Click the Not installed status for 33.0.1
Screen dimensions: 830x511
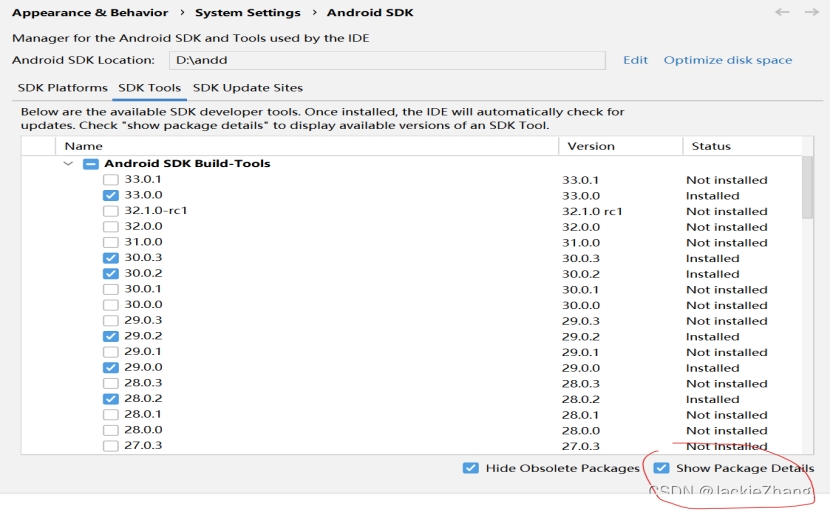coord(727,180)
